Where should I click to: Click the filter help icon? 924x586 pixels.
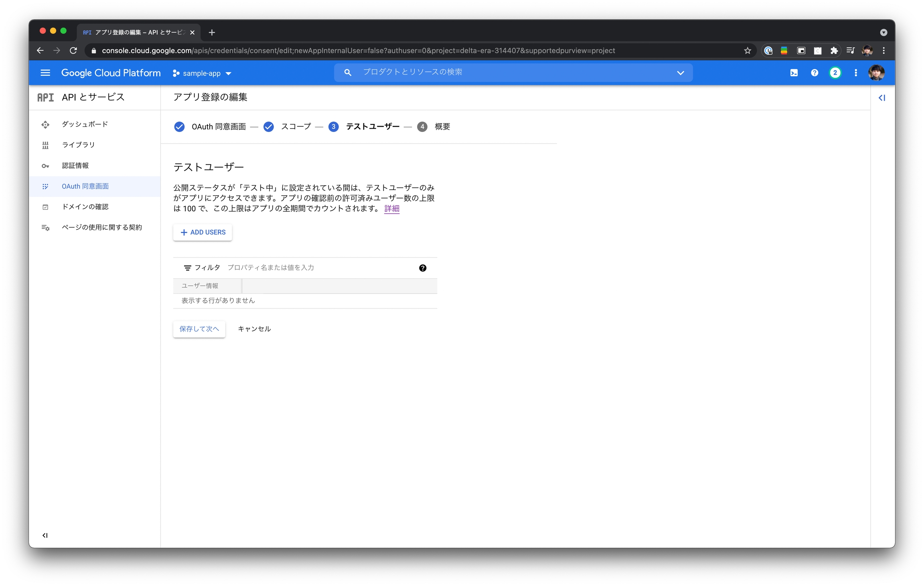pos(423,268)
